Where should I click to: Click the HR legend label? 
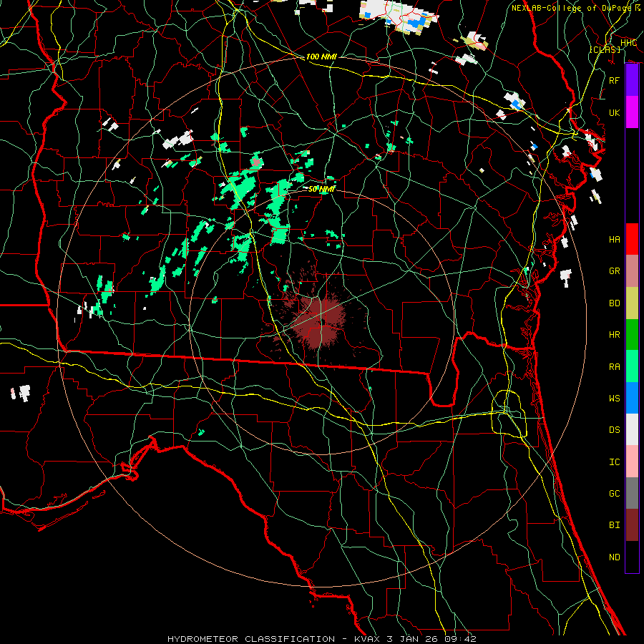click(614, 334)
